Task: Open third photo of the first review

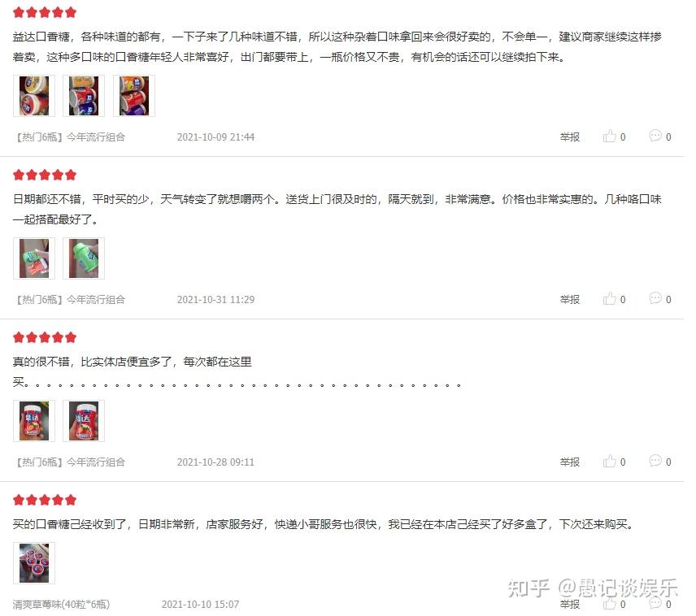Action: click(134, 96)
